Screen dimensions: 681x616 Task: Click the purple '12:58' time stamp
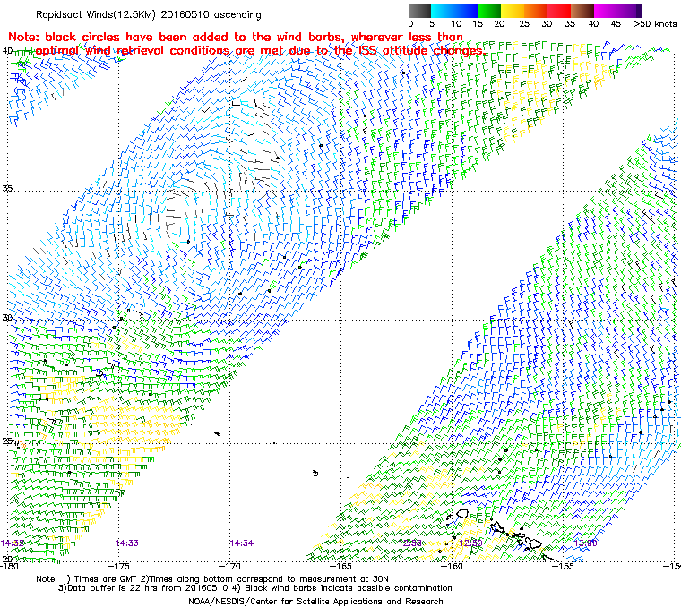(x=410, y=543)
